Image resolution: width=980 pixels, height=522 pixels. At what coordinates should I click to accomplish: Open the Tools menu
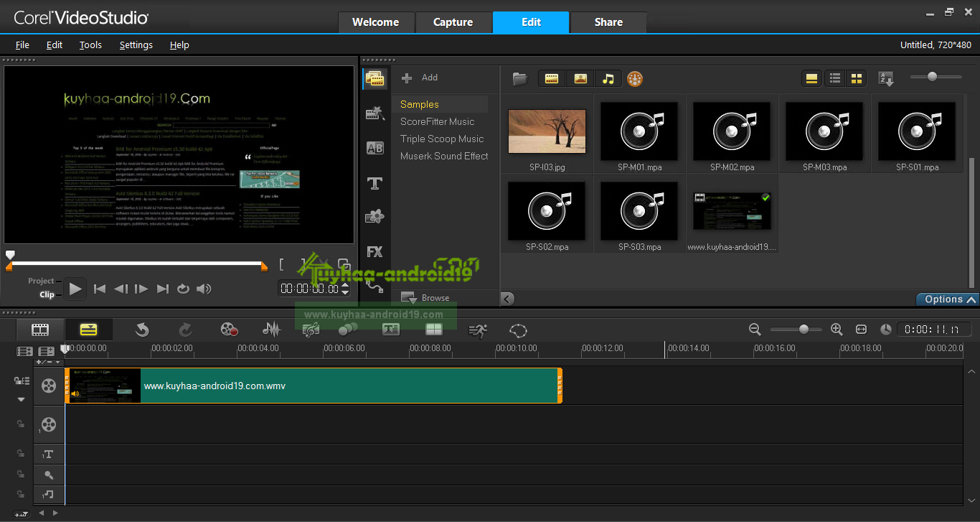point(90,45)
